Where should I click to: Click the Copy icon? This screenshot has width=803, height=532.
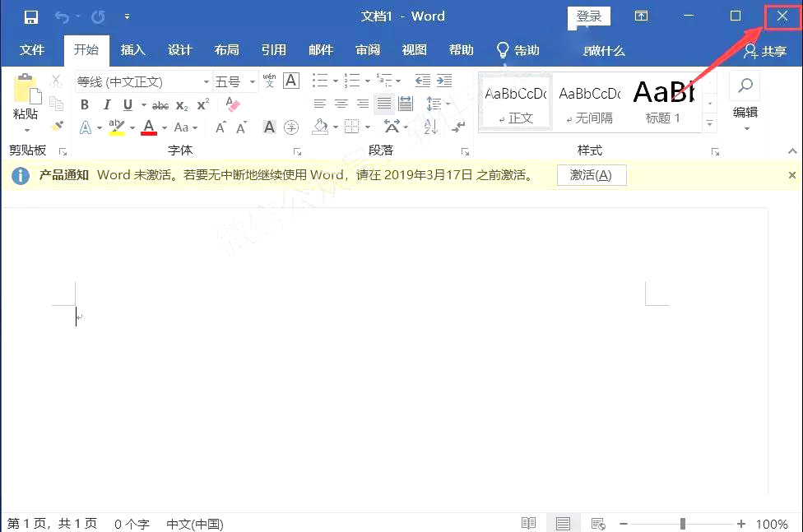(x=56, y=104)
